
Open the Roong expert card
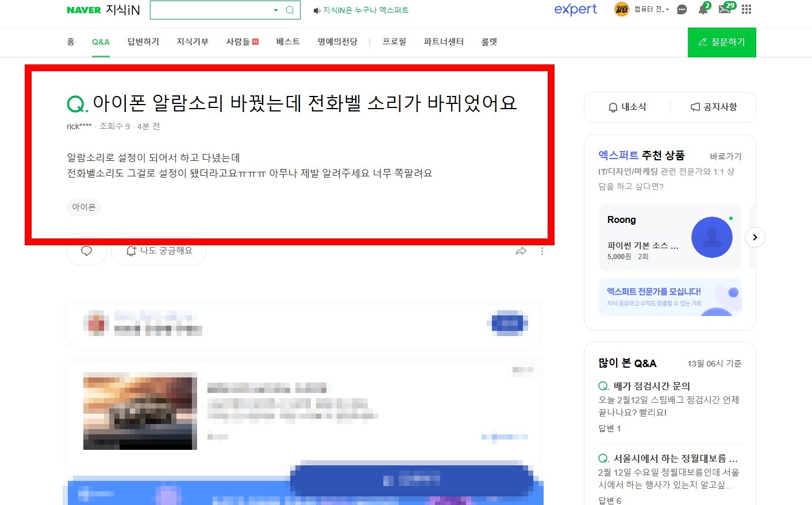(670, 237)
